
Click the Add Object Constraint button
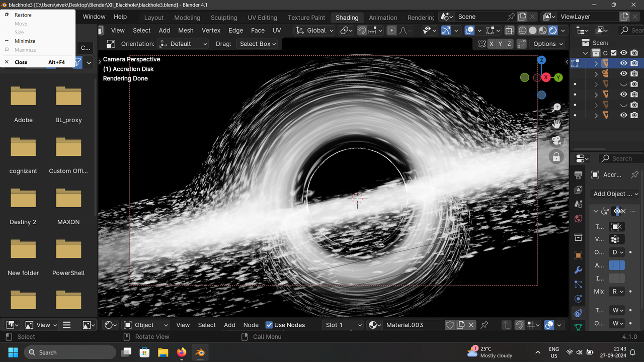[615, 194]
